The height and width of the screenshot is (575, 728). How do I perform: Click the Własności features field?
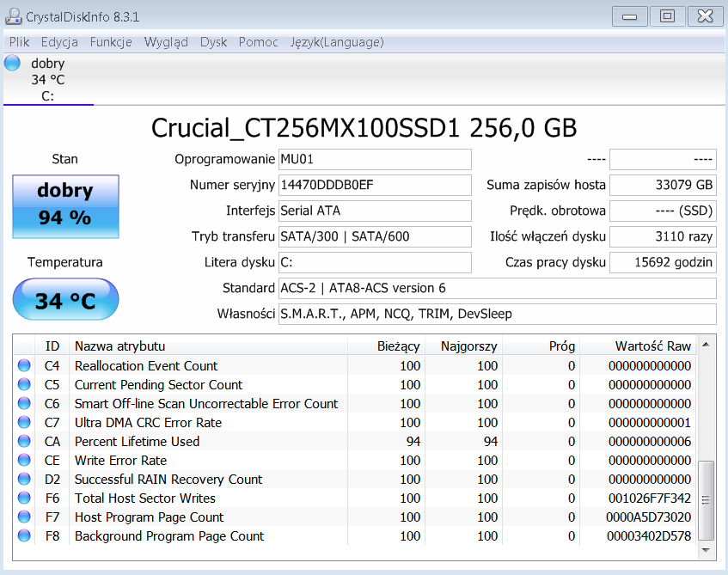point(498,314)
